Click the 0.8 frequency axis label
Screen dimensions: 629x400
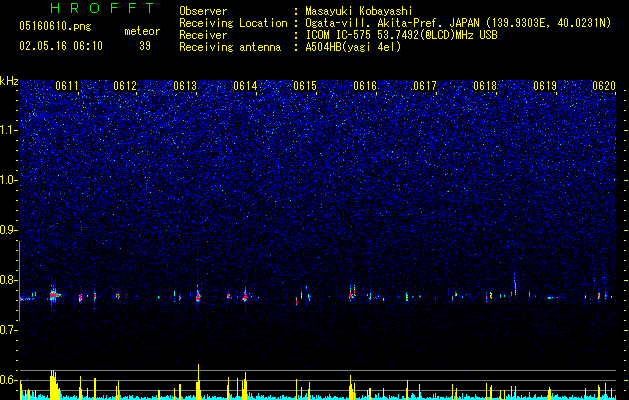tap(8, 280)
